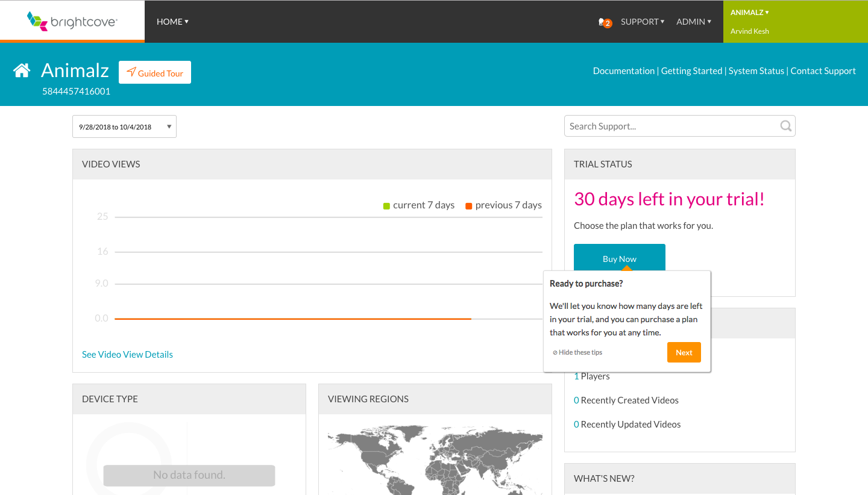Click Next in the purchase tip popup
This screenshot has width=868, height=495.
click(684, 352)
